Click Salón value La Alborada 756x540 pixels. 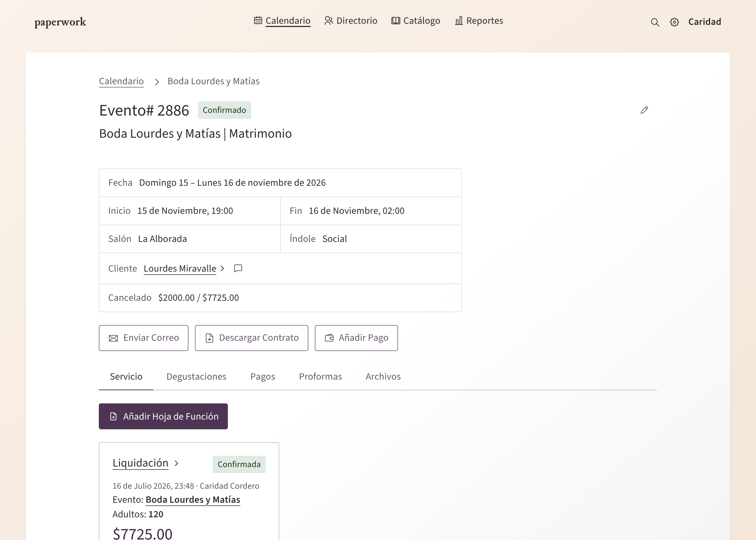(x=162, y=239)
